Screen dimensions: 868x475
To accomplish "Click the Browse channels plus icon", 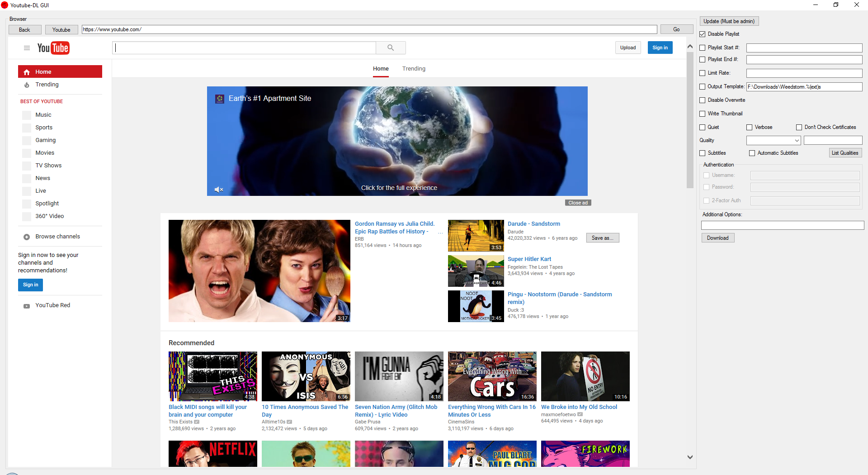I will (27, 237).
